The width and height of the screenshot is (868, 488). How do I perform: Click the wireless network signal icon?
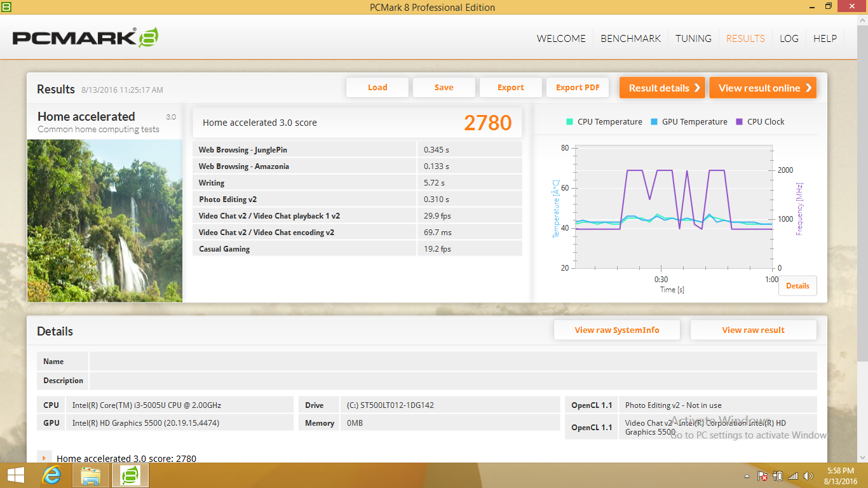[x=792, y=476]
